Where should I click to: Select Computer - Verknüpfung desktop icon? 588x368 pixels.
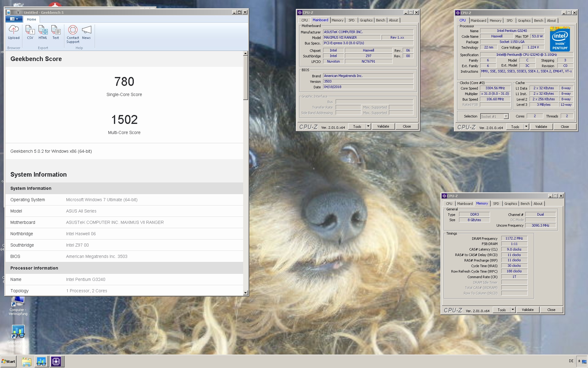coord(18,305)
